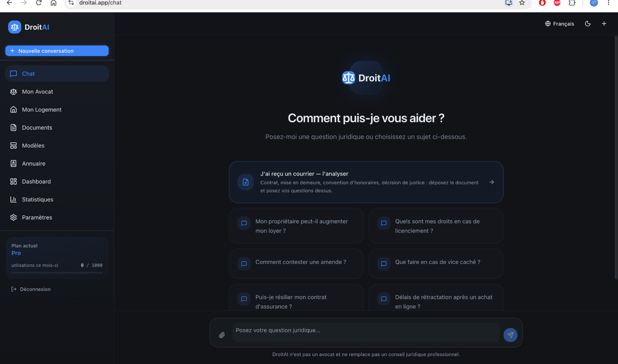618x364 pixels.
Task: Open Modèles in the sidebar
Action: (x=57, y=145)
